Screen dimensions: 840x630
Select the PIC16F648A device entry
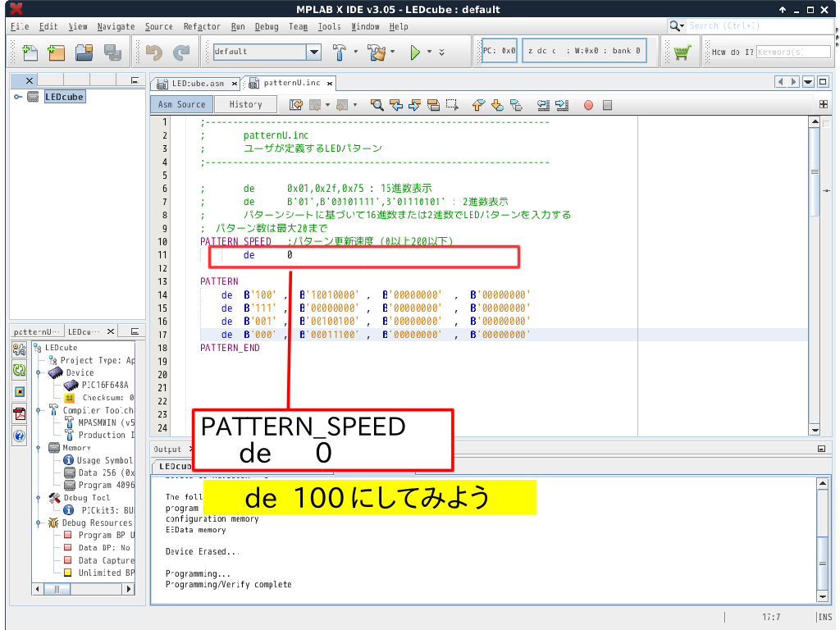tap(104, 386)
